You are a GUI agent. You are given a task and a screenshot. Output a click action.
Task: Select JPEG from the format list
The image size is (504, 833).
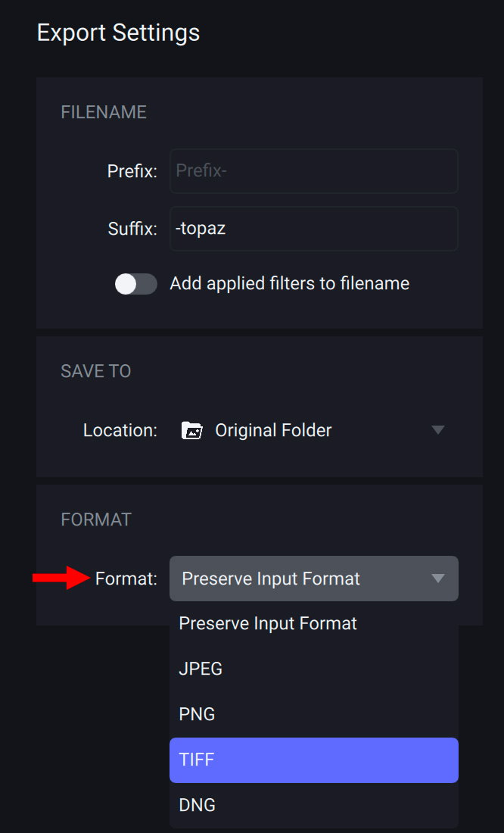tap(201, 669)
